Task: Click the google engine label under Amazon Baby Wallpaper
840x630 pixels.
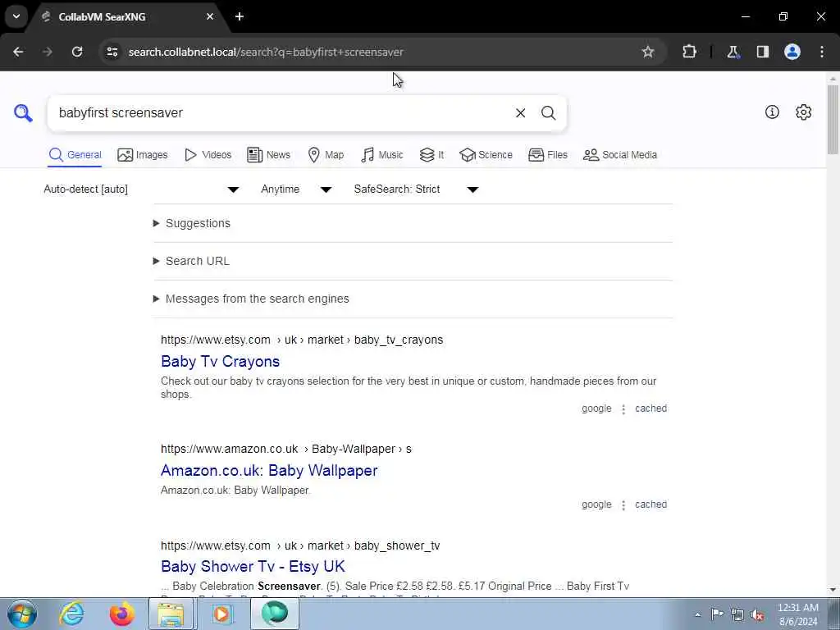Action: 596,504
